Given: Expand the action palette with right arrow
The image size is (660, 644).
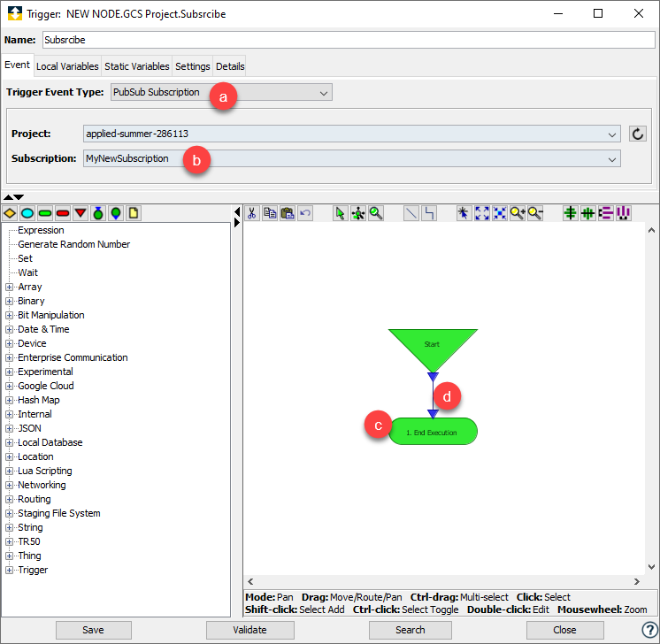Looking at the screenshot, I should pos(237,222).
